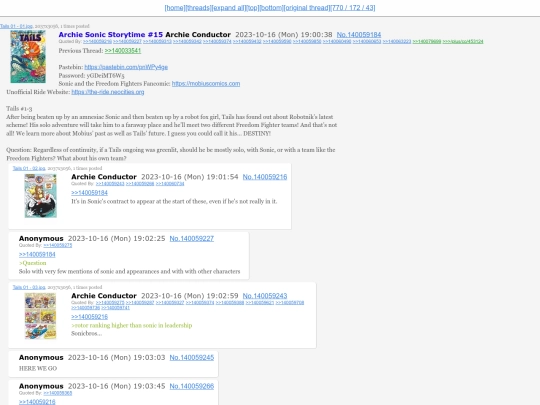Open the 'Tails 01 - 01.jpg' filename link
Image resolution: width=540 pixels, height=405 pixels.
[x=16, y=26]
